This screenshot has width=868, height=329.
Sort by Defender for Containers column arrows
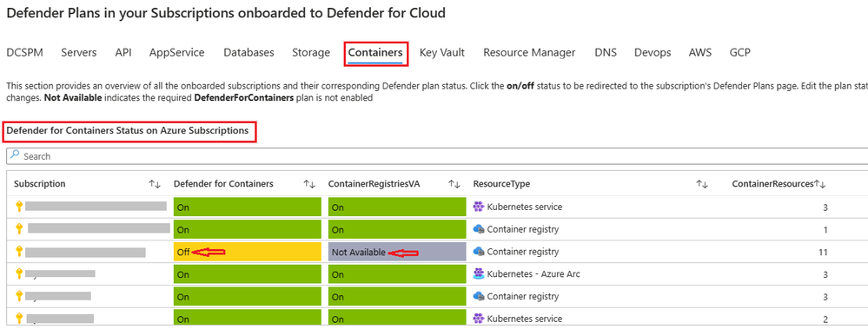[x=309, y=184]
